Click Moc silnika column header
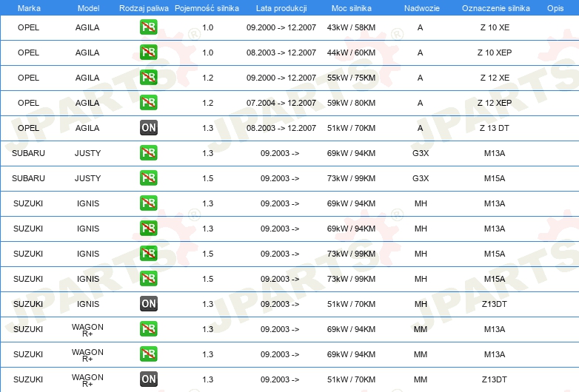 pos(351,8)
